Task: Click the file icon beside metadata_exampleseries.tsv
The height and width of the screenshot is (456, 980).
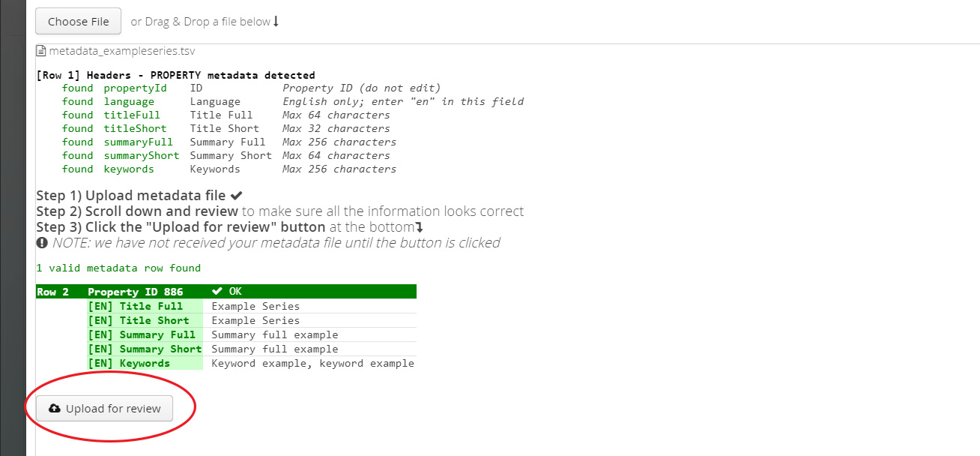Action: pos(41,51)
